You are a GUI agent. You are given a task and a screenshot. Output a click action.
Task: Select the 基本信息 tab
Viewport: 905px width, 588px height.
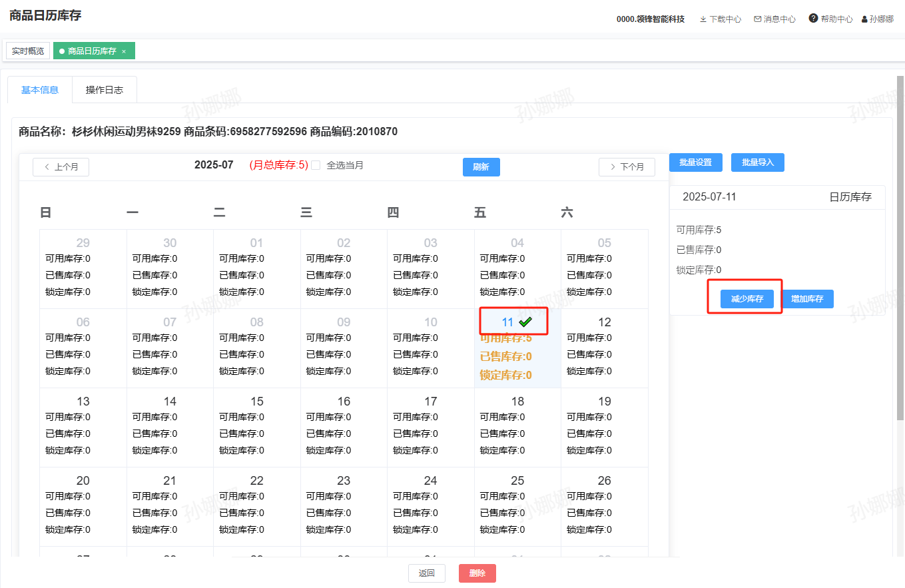(x=40, y=90)
